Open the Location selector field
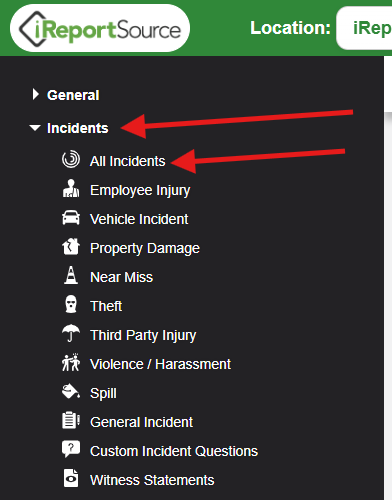The image size is (392, 500). 364,28
